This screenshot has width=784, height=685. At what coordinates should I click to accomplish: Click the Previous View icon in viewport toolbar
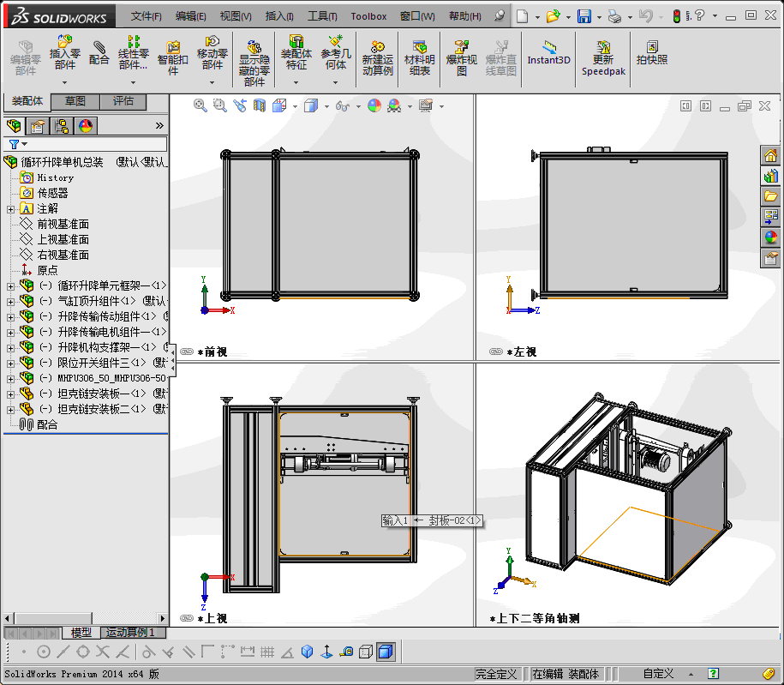pos(240,105)
